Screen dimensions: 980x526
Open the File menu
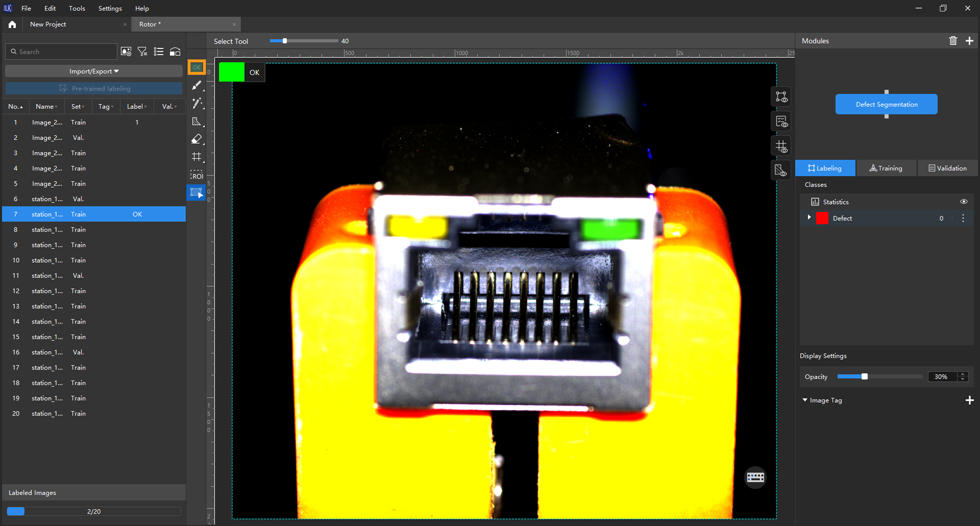[x=26, y=8]
